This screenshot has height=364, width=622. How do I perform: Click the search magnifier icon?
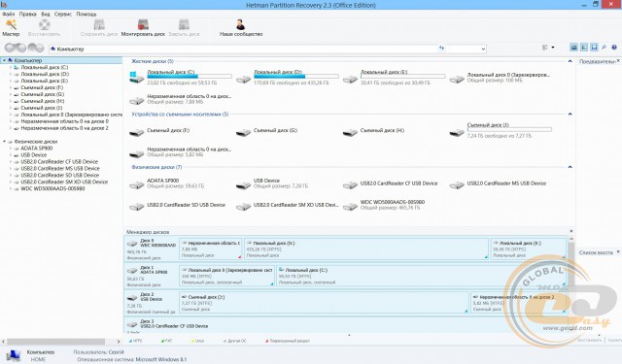(x=604, y=48)
